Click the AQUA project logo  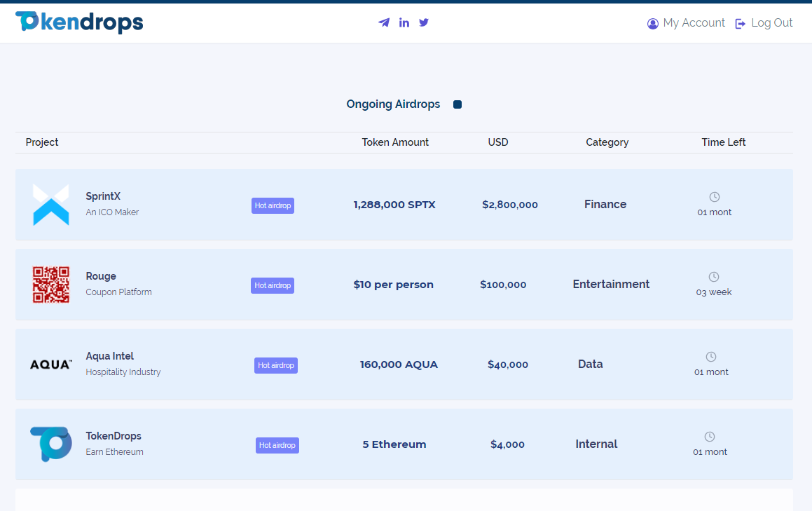[x=50, y=364]
